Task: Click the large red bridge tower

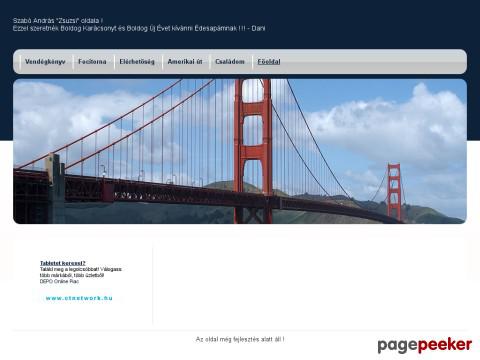Action: [x=253, y=151]
